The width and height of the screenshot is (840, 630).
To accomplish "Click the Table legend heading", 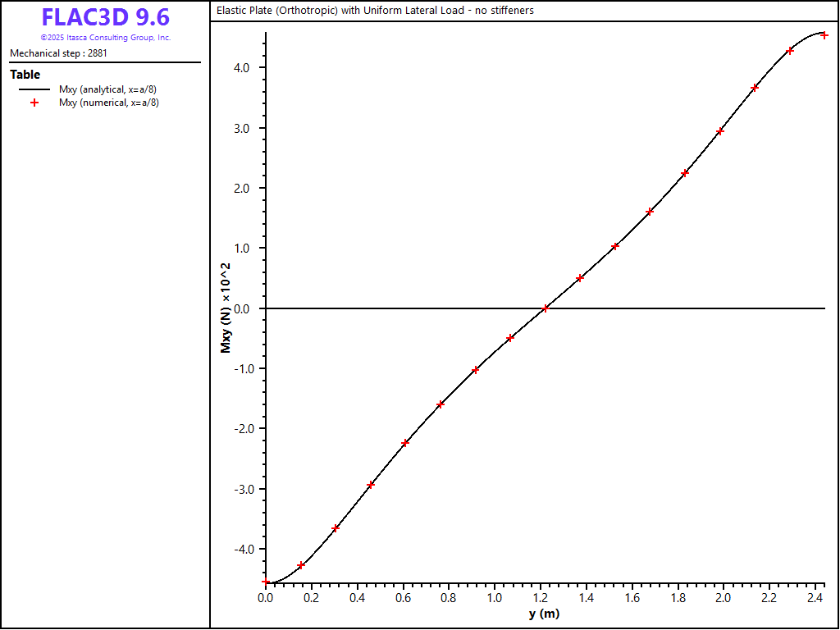I will point(25,75).
